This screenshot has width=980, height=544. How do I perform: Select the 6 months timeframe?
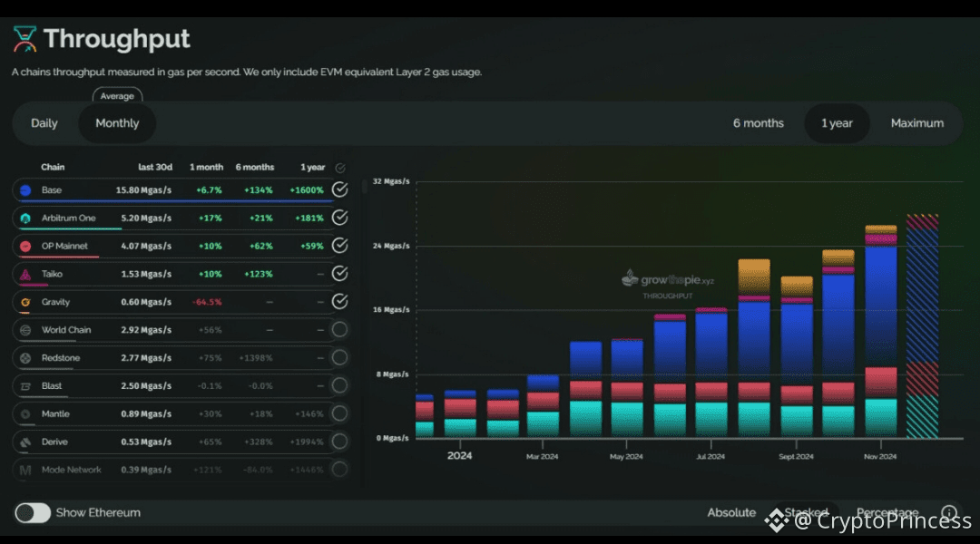click(758, 123)
